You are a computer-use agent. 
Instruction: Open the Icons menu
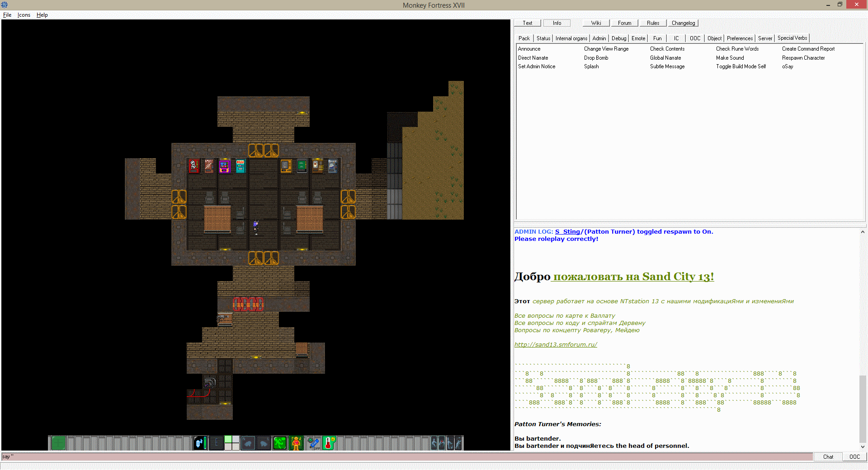point(24,15)
